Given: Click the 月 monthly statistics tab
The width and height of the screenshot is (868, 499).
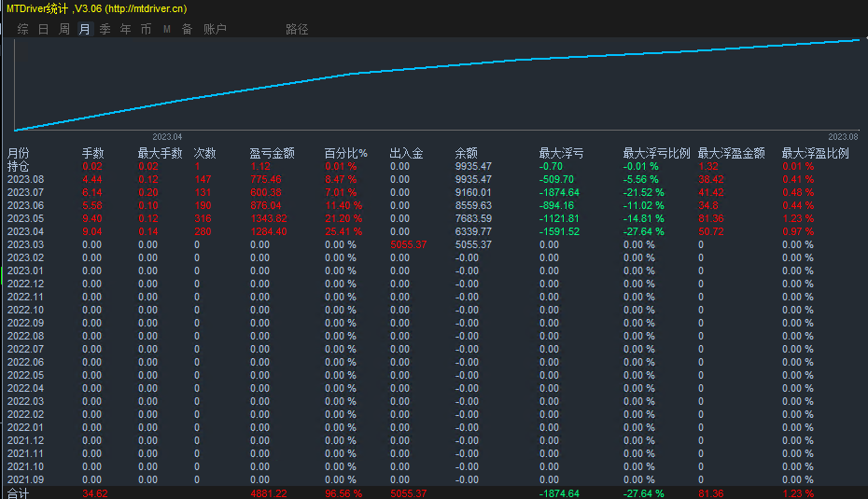Looking at the screenshot, I should pos(85,29).
